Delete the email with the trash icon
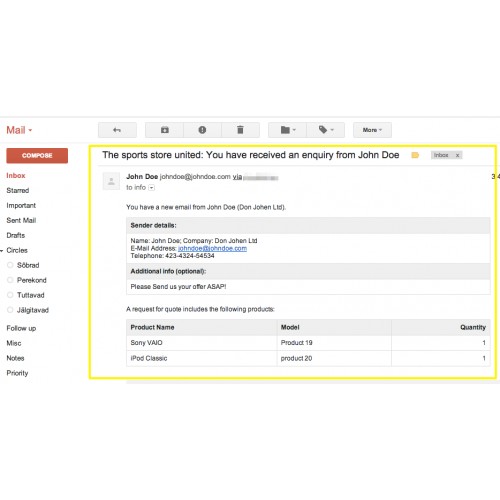Viewport: 500px width, 500px height. tap(240, 130)
